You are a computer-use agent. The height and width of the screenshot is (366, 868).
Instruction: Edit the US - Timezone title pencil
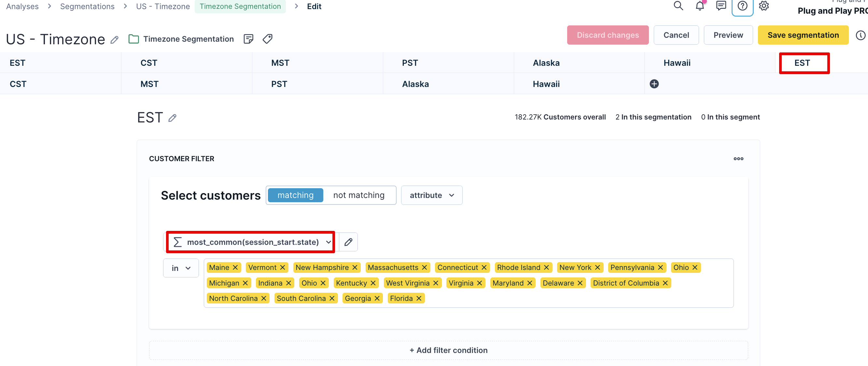point(115,40)
